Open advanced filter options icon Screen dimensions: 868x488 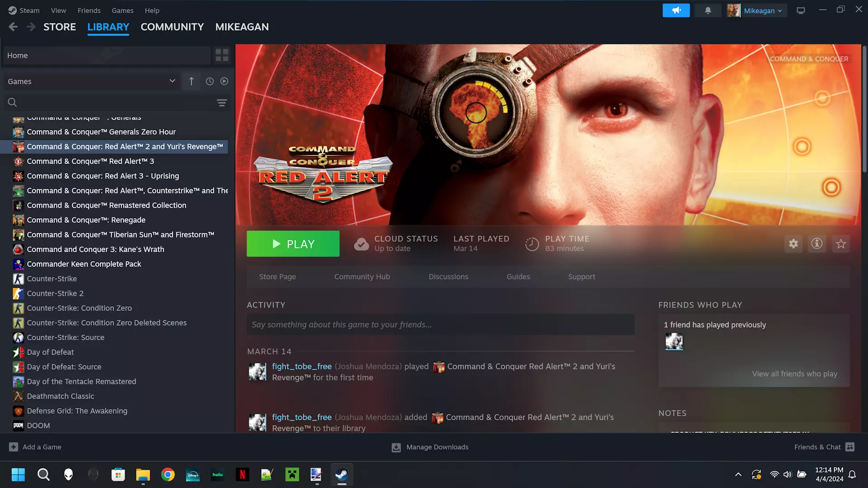(x=222, y=103)
